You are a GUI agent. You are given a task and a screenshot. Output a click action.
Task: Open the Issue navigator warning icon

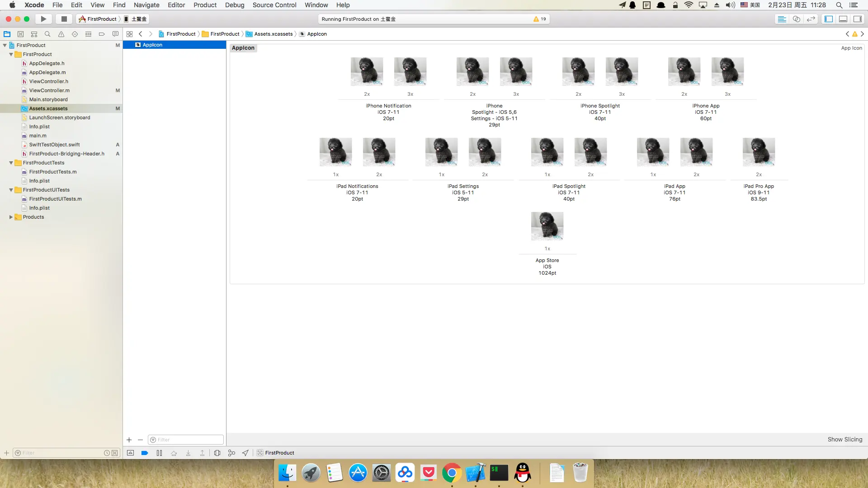61,34
